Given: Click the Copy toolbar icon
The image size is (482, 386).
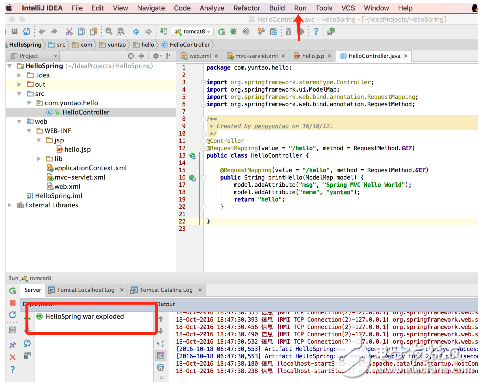Looking at the screenshot, I should [x=81, y=32].
